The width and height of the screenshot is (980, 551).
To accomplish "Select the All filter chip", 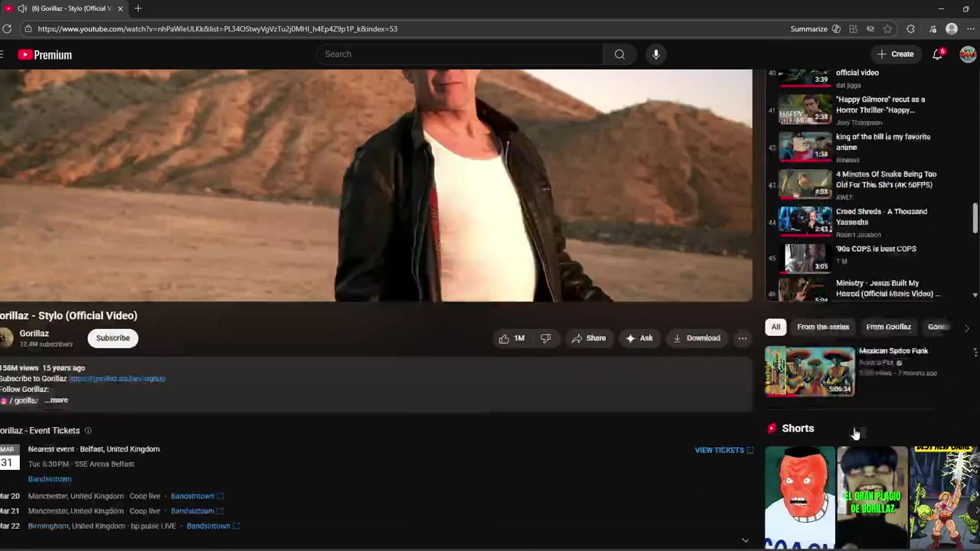I will (x=776, y=327).
